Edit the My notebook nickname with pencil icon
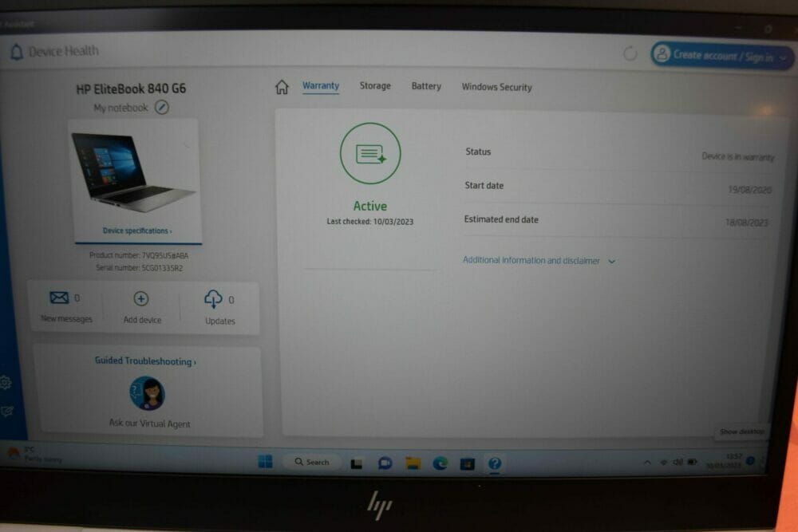 click(x=162, y=108)
